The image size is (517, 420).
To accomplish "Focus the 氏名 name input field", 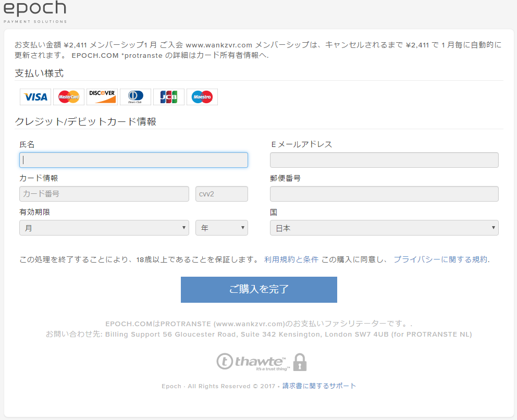I will (133, 160).
